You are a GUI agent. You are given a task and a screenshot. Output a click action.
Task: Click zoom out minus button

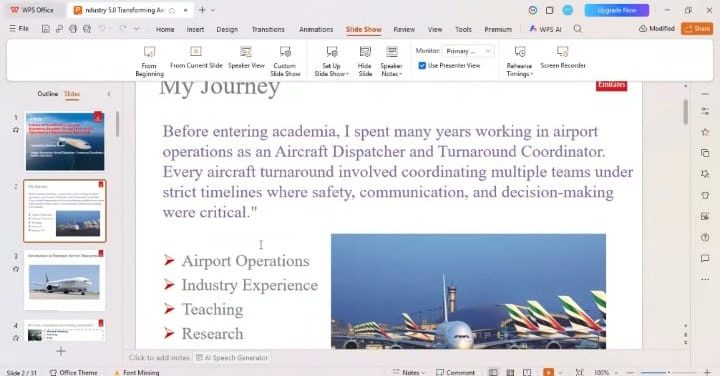point(630,372)
